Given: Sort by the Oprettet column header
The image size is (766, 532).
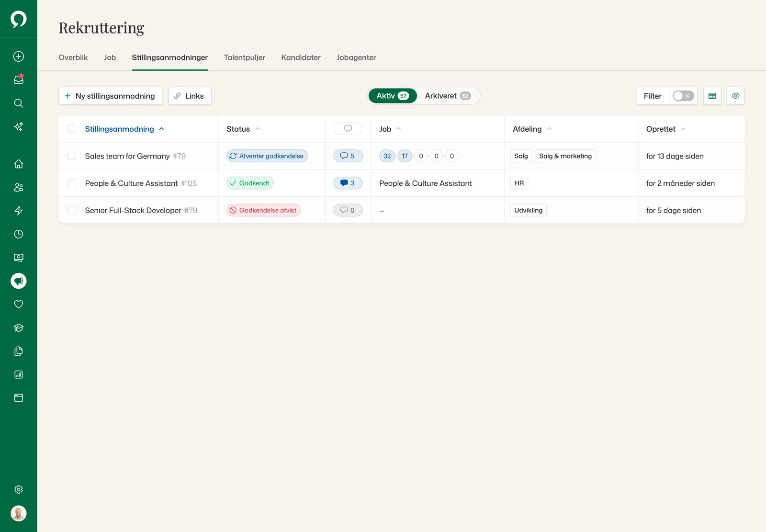Looking at the screenshot, I should tap(666, 129).
